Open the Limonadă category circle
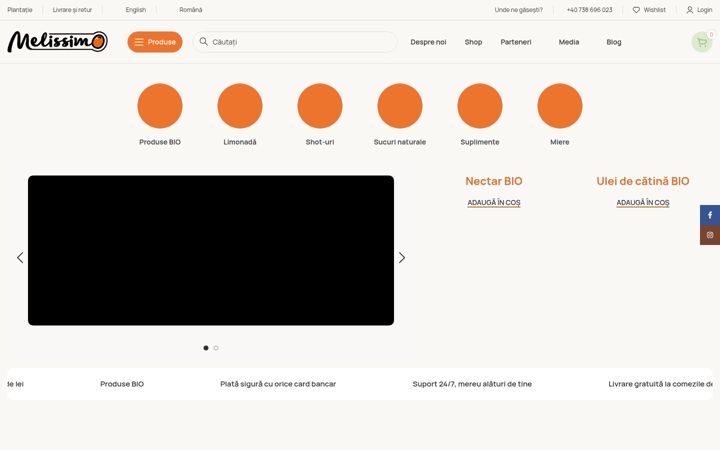 tap(240, 106)
